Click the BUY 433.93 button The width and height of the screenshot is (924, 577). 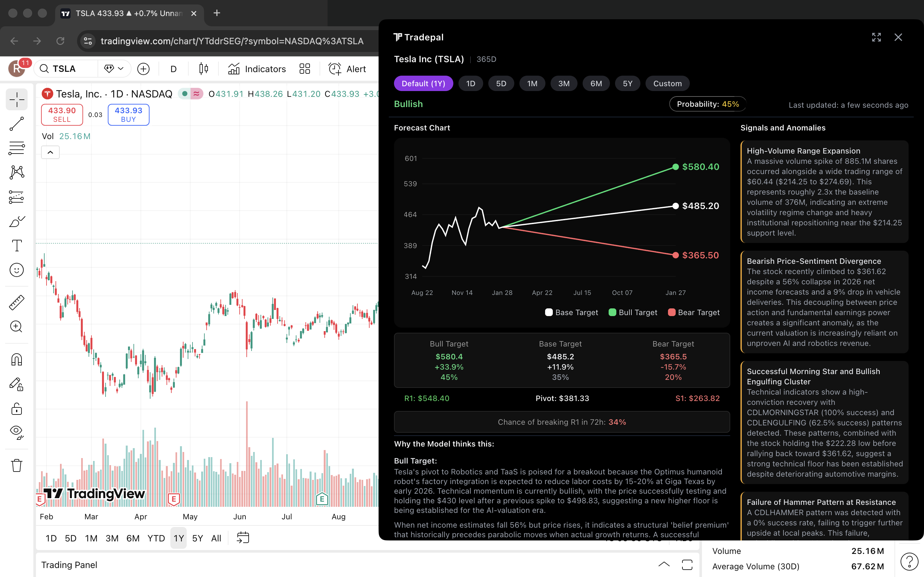(128, 114)
